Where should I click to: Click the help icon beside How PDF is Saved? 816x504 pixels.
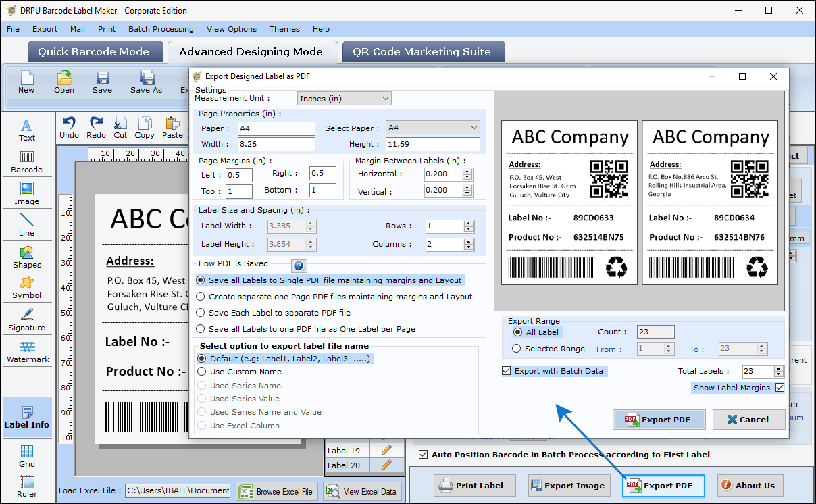coord(299,266)
